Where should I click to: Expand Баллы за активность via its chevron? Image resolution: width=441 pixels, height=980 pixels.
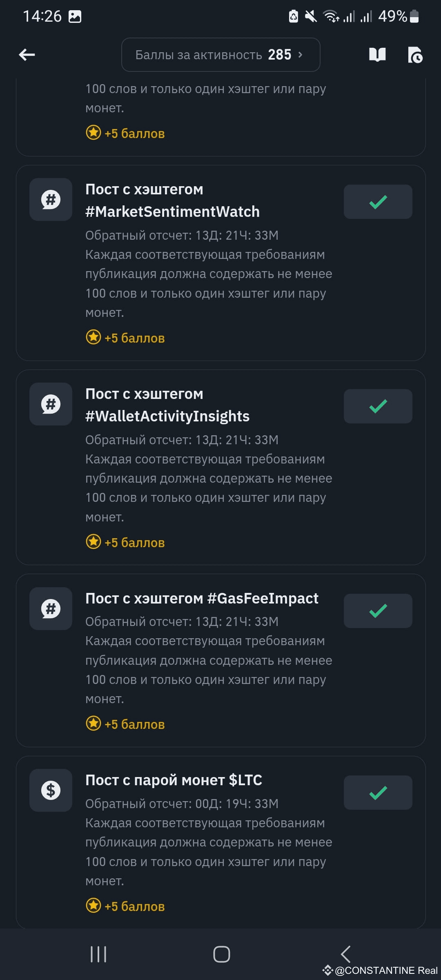coord(301,55)
